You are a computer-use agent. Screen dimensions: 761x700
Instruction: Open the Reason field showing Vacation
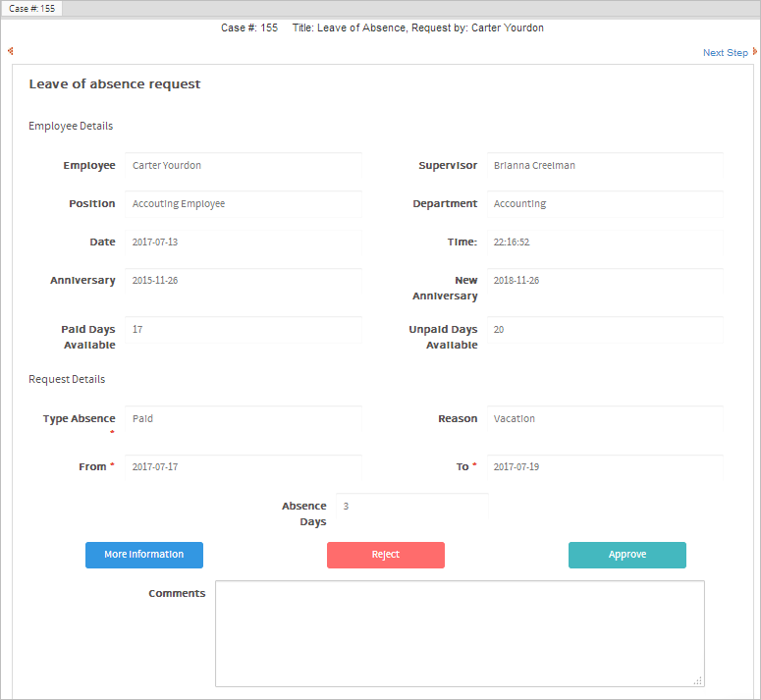pyautogui.click(x=604, y=419)
